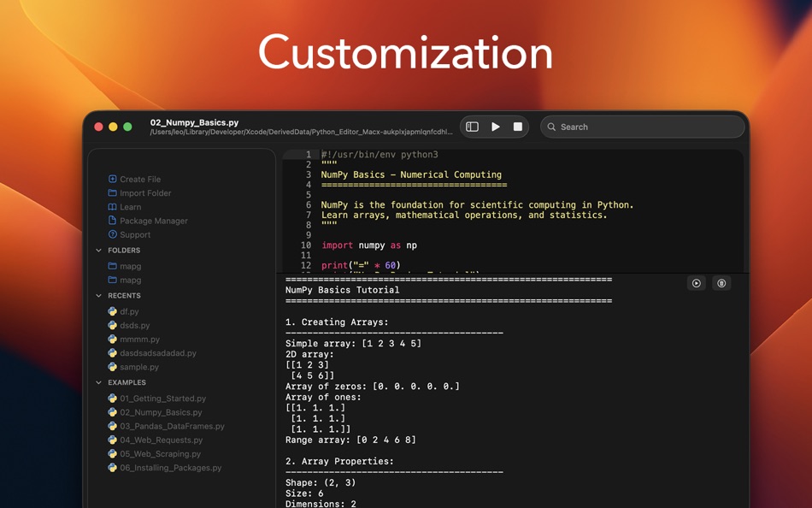
Task: Stop execution with the Stop button
Action: point(517,126)
